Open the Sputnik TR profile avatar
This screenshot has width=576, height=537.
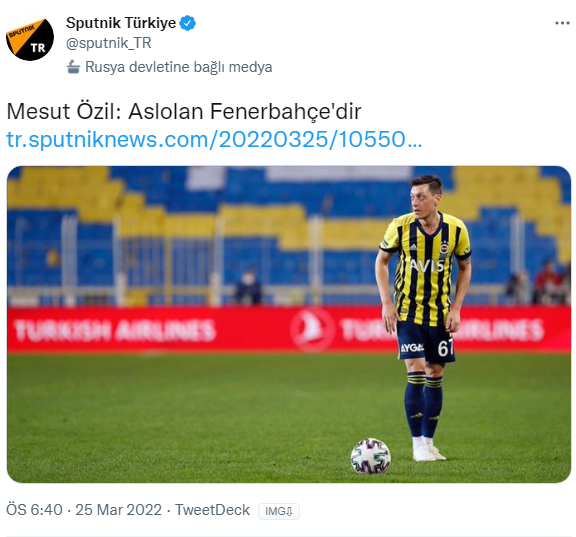coord(30,39)
